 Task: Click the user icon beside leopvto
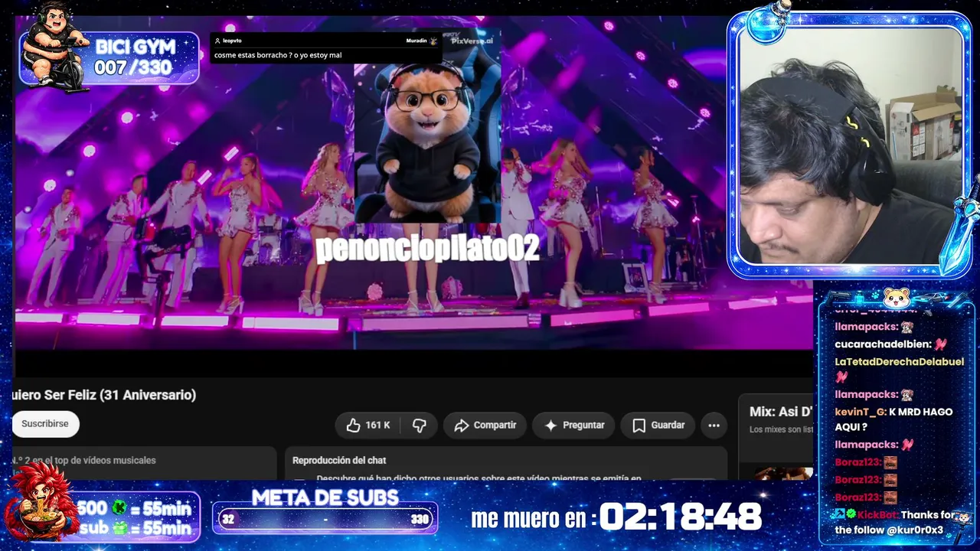click(x=217, y=41)
